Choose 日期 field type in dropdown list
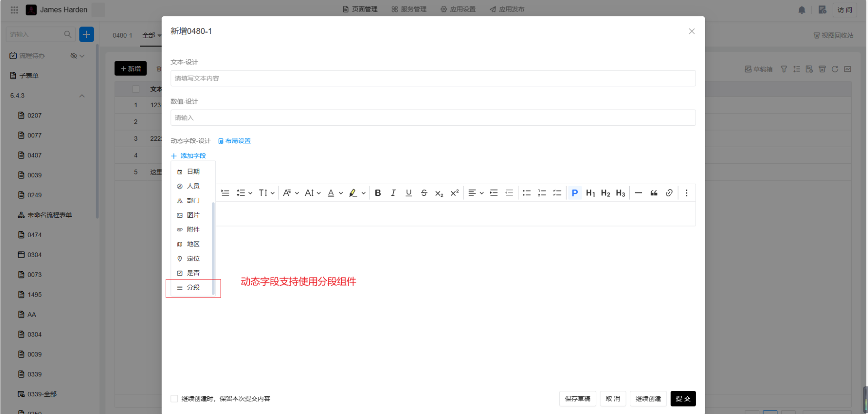This screenshot has width=868, height=414. point(193,172)
